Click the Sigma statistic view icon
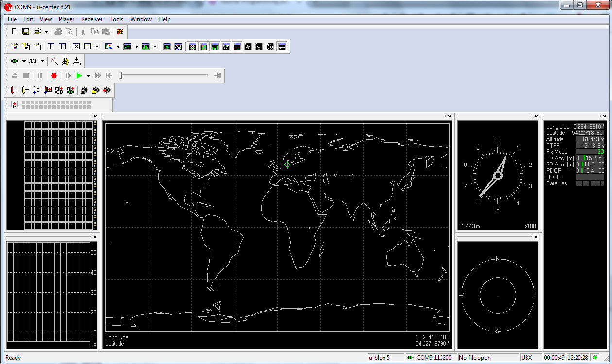The width and height of the screenshot is (612, 364). 76,47
